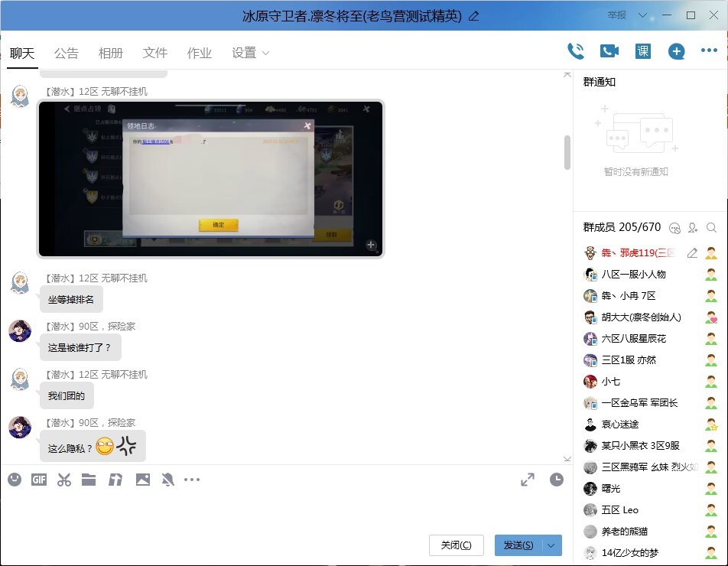Expand the input box to full size
728x566 pixels.
528,480
